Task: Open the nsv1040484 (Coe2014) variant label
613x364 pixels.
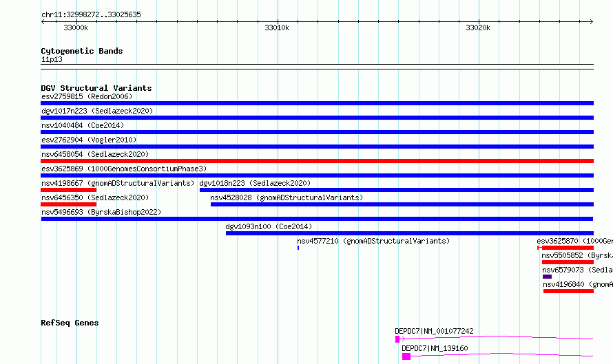Action: click(x=83, y=125)
